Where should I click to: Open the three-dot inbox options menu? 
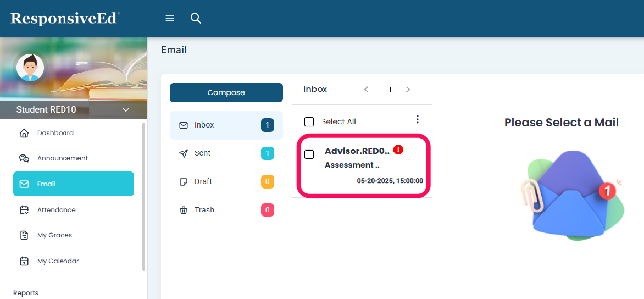coord(418,119)
